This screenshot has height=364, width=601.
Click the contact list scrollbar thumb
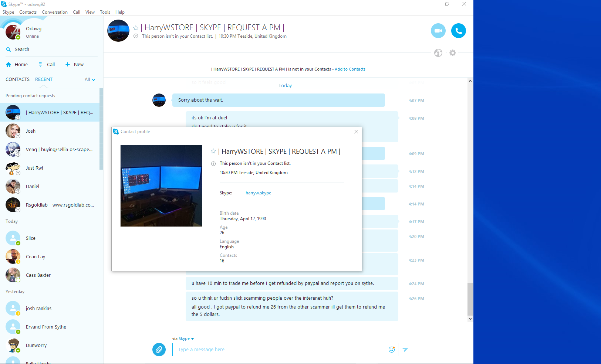(x=101, y=129)
